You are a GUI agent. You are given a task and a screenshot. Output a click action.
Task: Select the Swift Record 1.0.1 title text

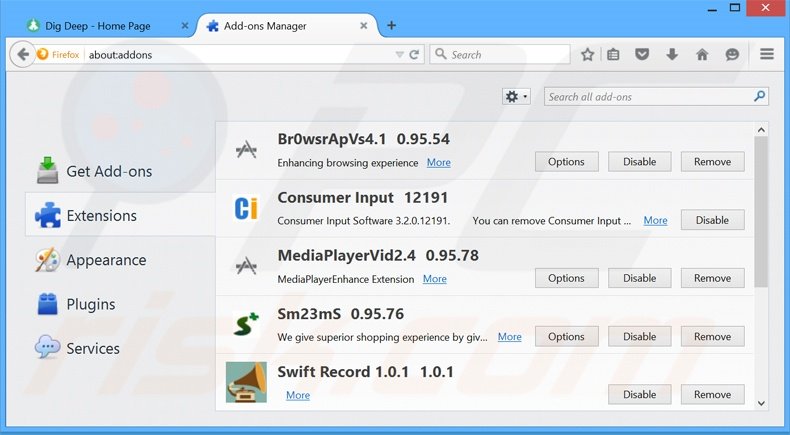343,372
